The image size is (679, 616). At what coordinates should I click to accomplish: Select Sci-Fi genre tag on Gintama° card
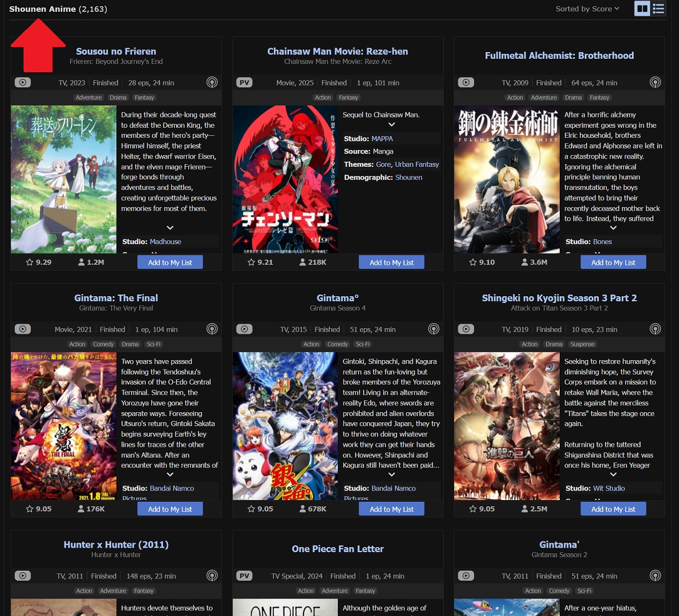click(362, 344)
